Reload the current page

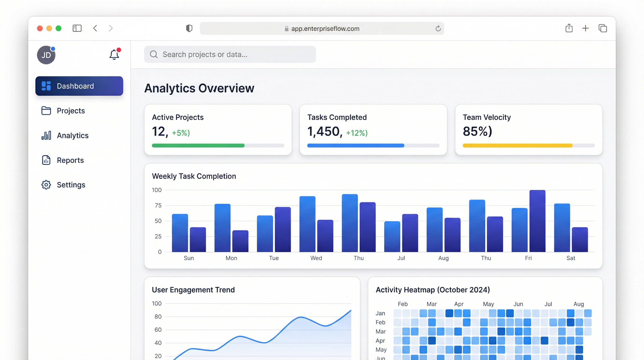pyautogui.click(x=438, y=28)
